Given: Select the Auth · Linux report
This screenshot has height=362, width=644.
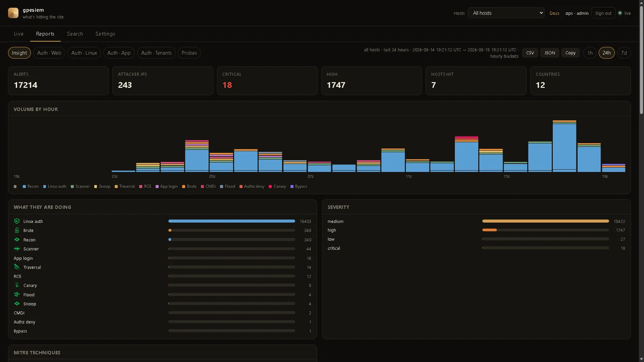Looking at the screenshot, I should click(x=84, y=53).
